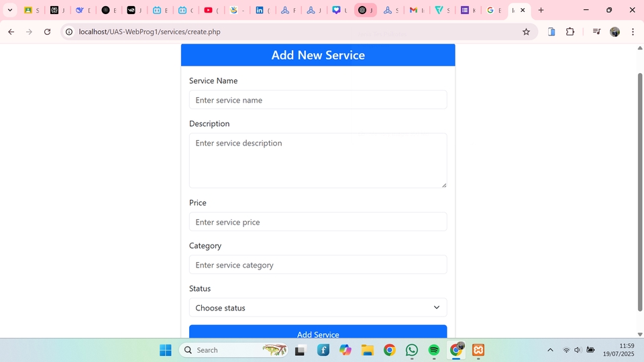Click the 'Price' label
This screenshot has height=362, width=644.
pos(197,202)
